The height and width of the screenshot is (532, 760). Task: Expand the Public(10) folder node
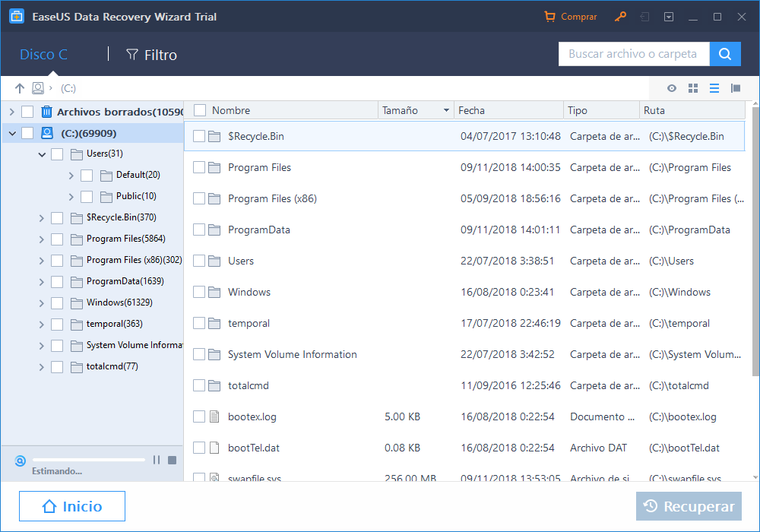71,197
